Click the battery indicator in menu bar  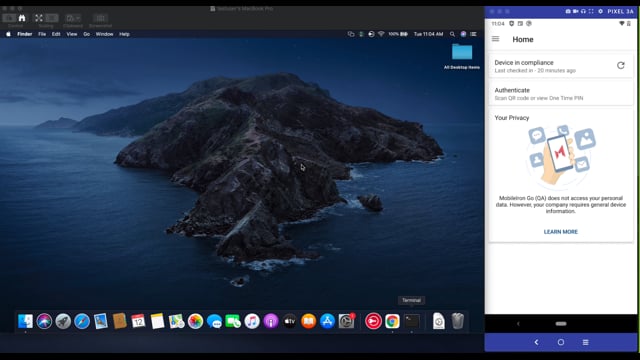[398, 34]
